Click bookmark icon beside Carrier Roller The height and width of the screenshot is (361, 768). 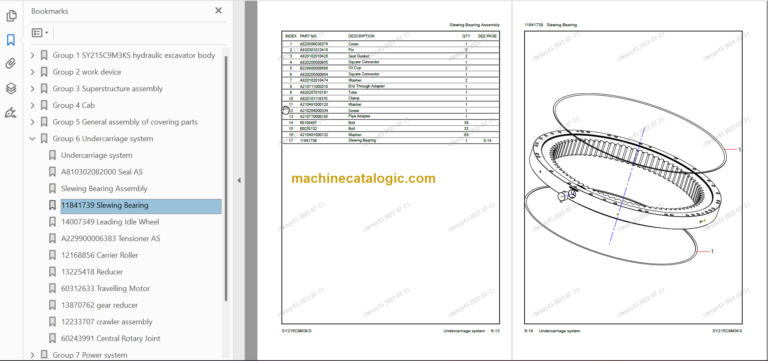click(x=52, y=255)
